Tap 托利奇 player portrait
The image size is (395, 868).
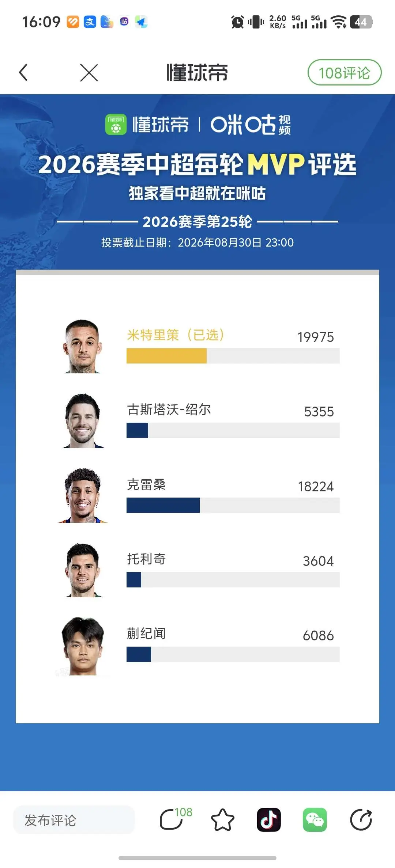(83, 570)
